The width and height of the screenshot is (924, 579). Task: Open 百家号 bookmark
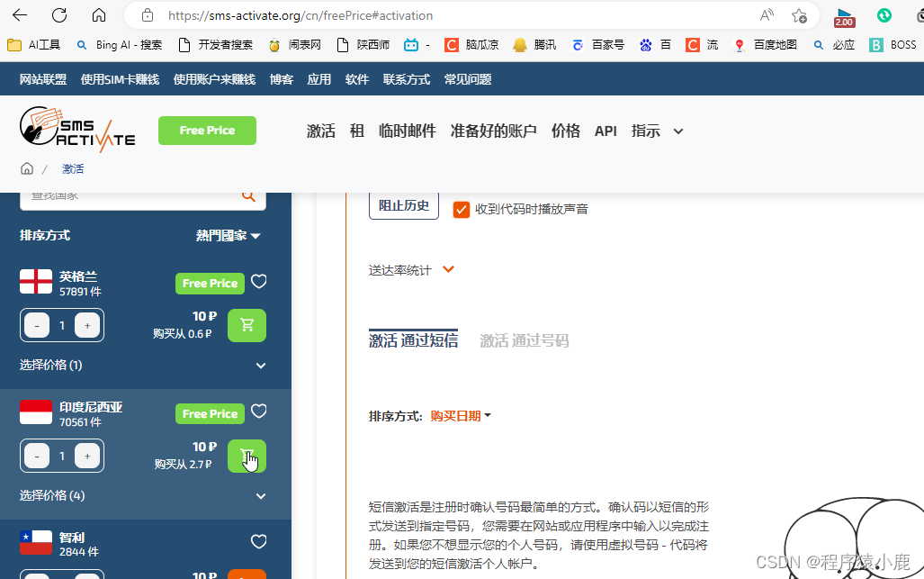(598, 45)
